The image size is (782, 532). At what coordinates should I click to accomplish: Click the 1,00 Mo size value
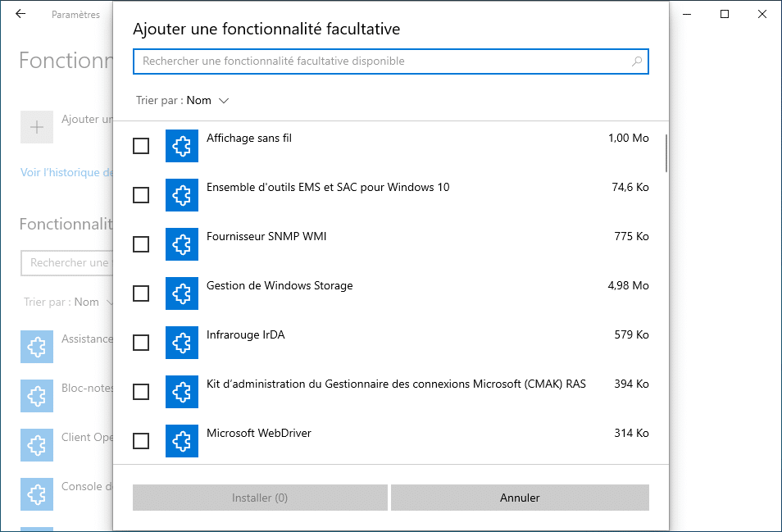point(629,138)
